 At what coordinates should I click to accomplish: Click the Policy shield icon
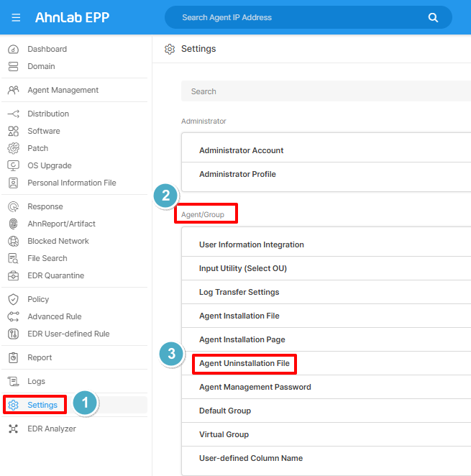[x=13, y=300]
